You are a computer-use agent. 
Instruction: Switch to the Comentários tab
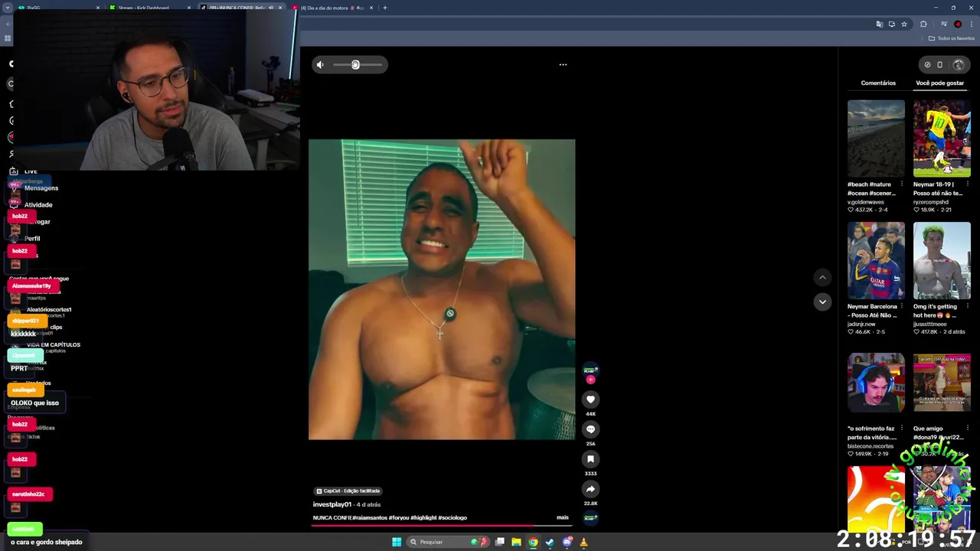pos(878,83)
